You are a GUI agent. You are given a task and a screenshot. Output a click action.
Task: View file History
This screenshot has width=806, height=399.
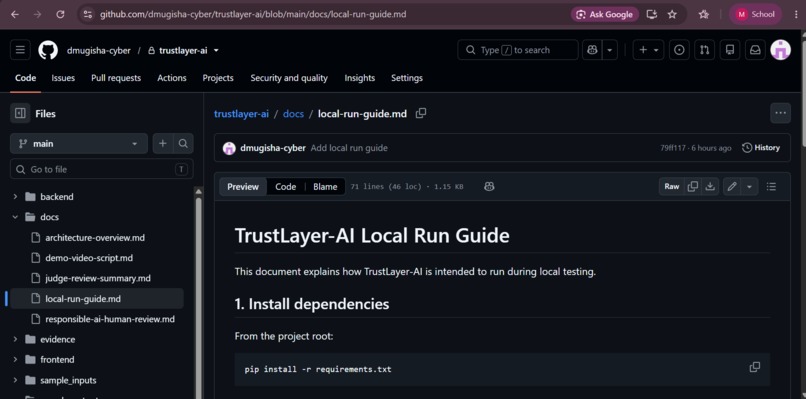pyautogui.click(x=761, y=148)
